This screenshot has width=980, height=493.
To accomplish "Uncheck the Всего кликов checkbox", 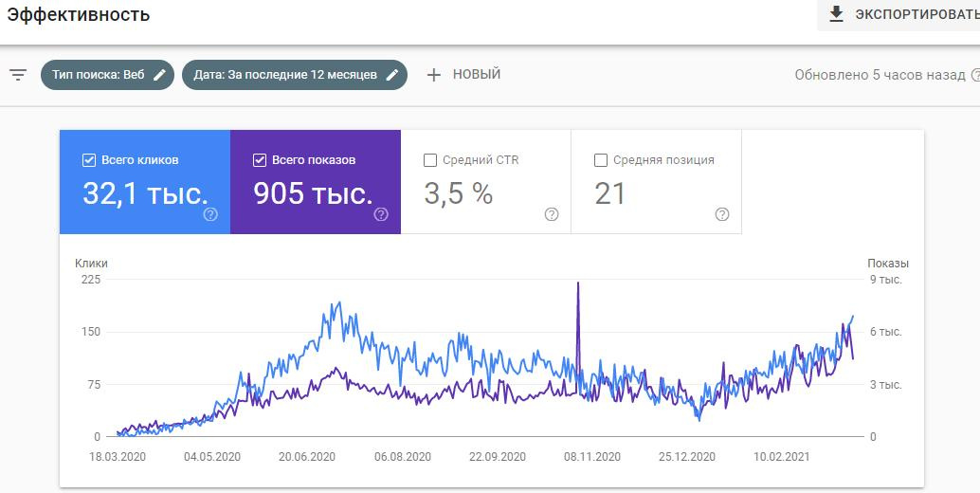I will pyautogui.click(x=89, y=160).
